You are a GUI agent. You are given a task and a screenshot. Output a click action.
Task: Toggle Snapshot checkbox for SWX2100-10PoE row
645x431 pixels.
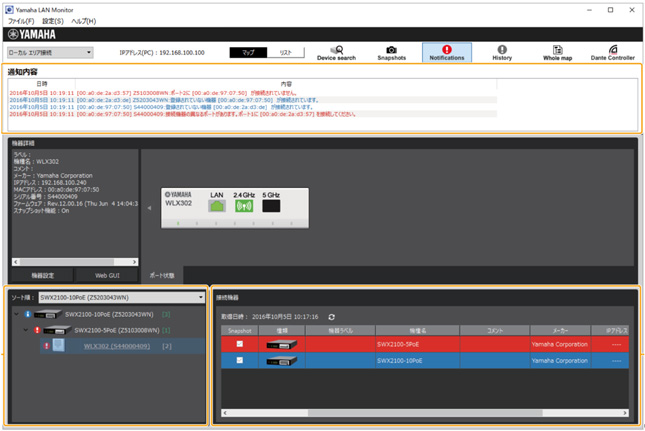[x=238, y=360]
